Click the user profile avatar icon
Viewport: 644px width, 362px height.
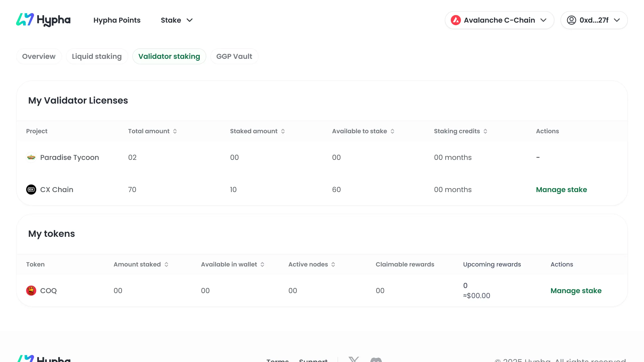(571, 20)
